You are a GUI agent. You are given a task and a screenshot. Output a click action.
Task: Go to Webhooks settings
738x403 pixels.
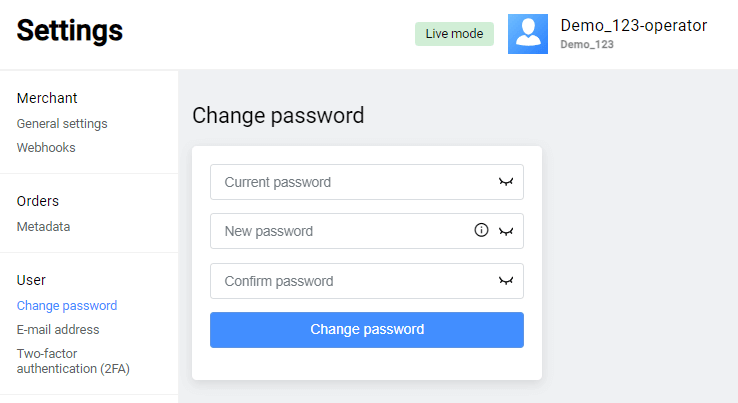[x=46, y=147]
